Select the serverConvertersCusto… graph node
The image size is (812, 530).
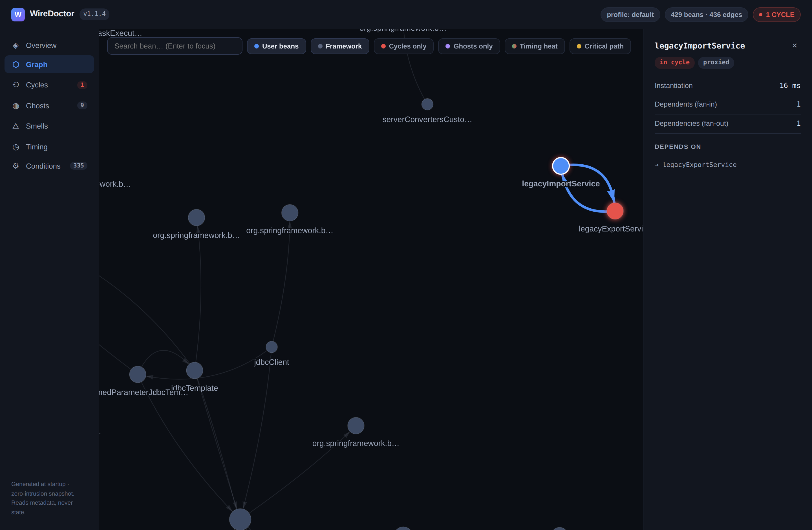427,104
